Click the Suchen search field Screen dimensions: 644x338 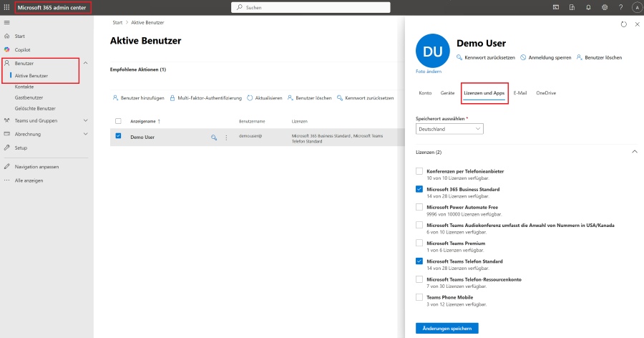click(x=311, y=7)
